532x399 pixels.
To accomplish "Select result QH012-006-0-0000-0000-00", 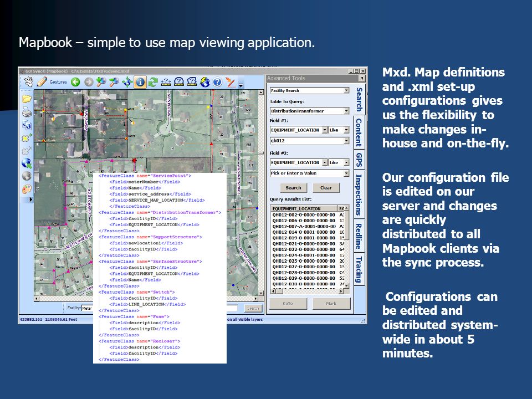I will tap(304, 221).
